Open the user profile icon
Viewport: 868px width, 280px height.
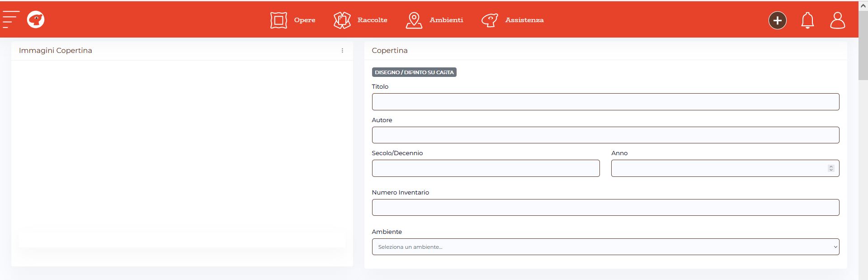tap(837, 20)
